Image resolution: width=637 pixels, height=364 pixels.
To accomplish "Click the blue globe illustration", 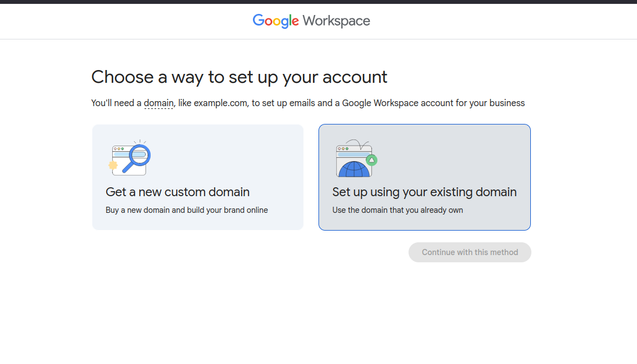I will (354, 168).
